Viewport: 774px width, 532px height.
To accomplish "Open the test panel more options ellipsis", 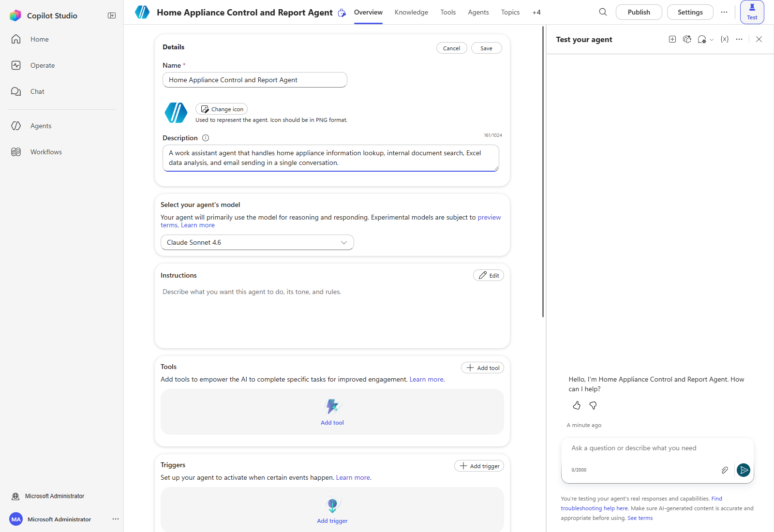I will pos(739,39).
